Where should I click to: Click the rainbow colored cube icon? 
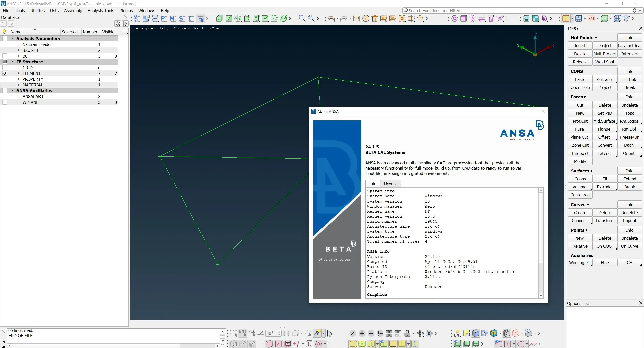click(494, 333)
